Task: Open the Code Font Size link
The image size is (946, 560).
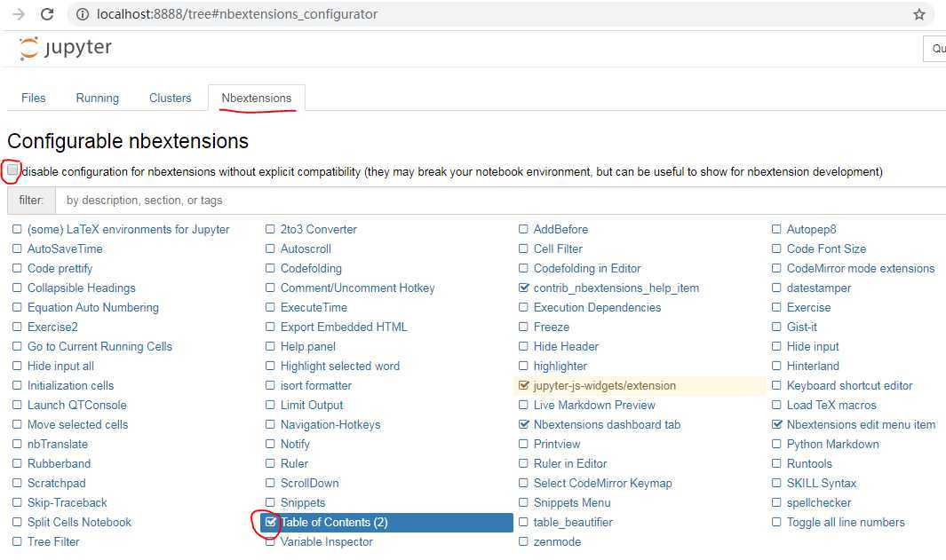Action: tap(826, 248)
